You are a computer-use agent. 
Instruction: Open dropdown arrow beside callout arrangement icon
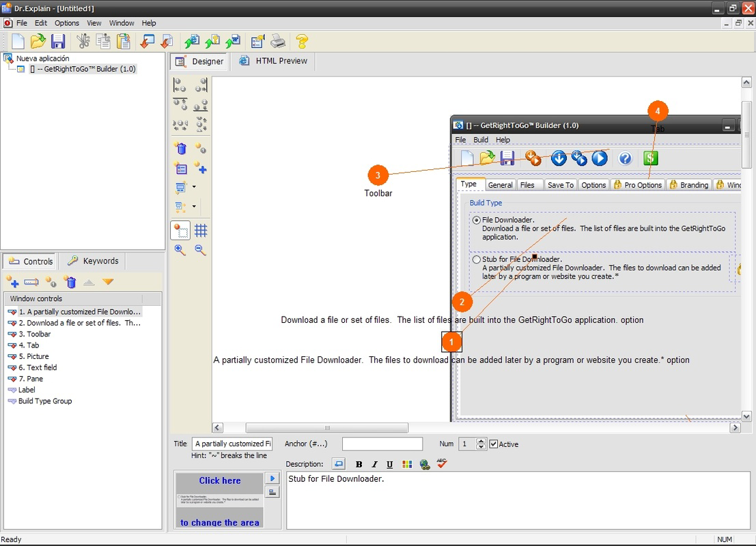[x=195, y=206]
